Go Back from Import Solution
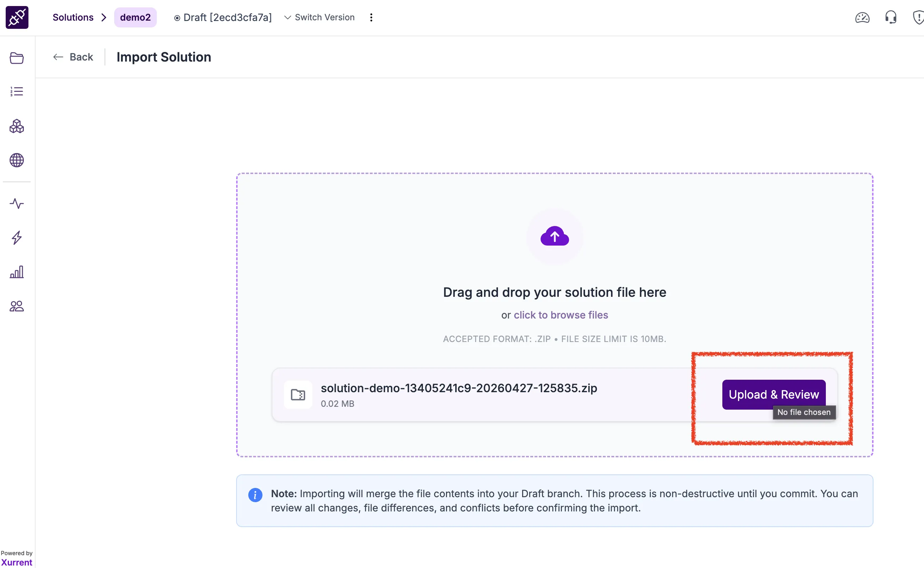The image size is (924, 568). (73, 57)
